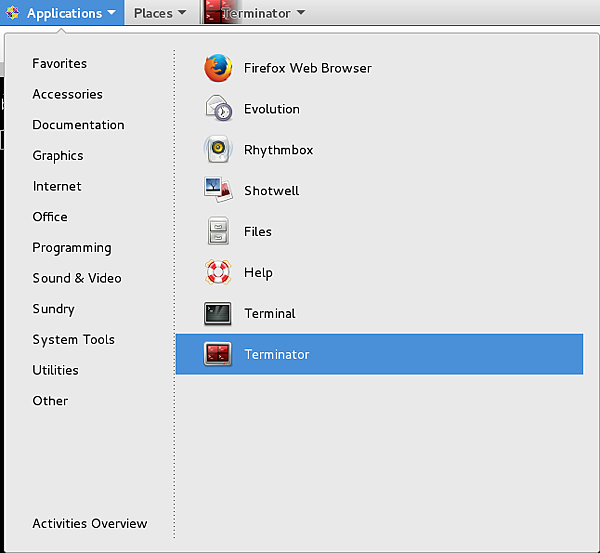Click the Files cabinet icon

(x=218, y=231)
